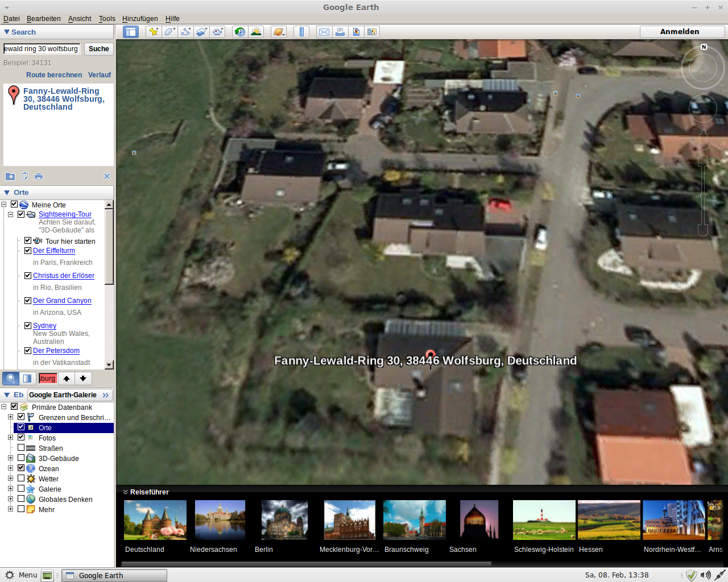Collapse the Meine Orte tree node
Viewport: 728px width, 582px height.
pos(4,204)
